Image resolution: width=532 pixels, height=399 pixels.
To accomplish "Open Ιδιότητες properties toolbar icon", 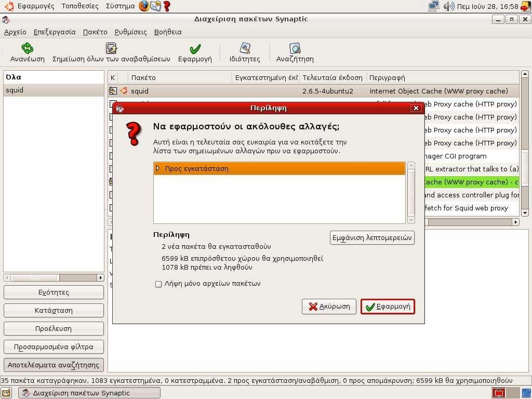I will coord(245,48).
